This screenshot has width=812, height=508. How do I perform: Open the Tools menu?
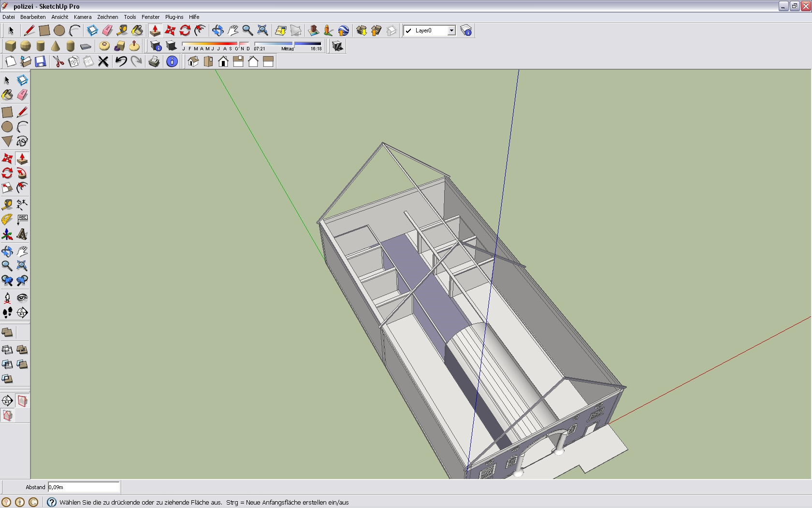pos(130,17)
